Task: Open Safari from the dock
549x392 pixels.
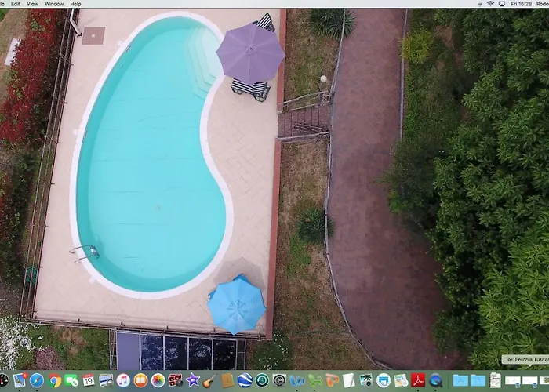Action: tap(37, 381)
